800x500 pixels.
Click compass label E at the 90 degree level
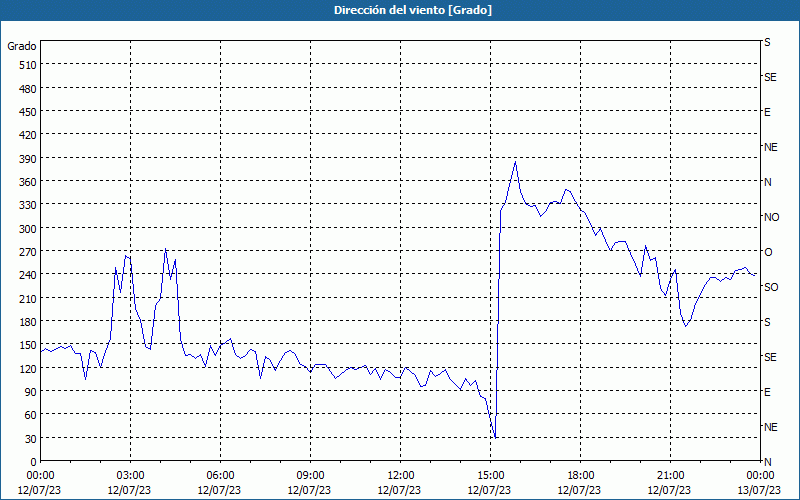767,392
